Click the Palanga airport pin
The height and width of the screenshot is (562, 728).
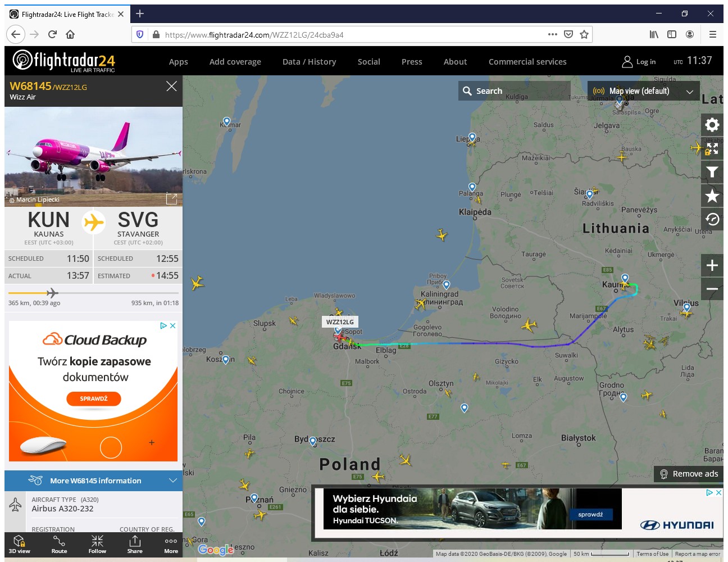[x=472, y=187]
